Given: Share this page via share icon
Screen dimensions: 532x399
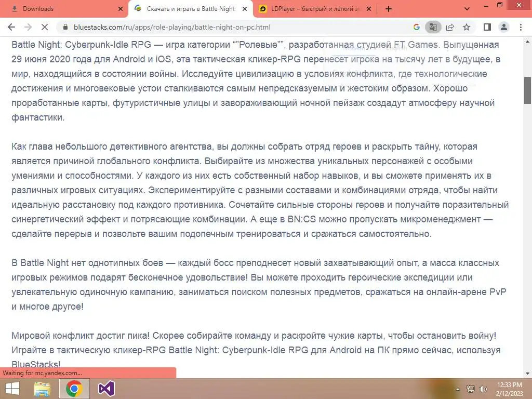Looking at the screenshot, I should coord(450,27).
